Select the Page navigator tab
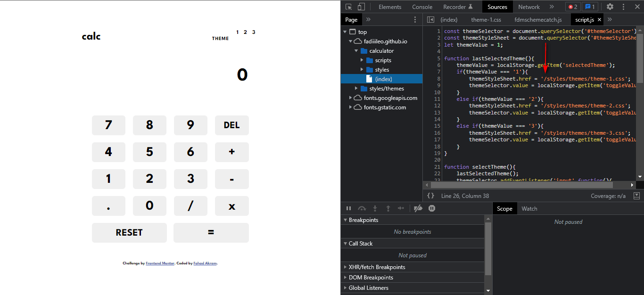Viewport: 644px width, 295px height. click(351, 19)
